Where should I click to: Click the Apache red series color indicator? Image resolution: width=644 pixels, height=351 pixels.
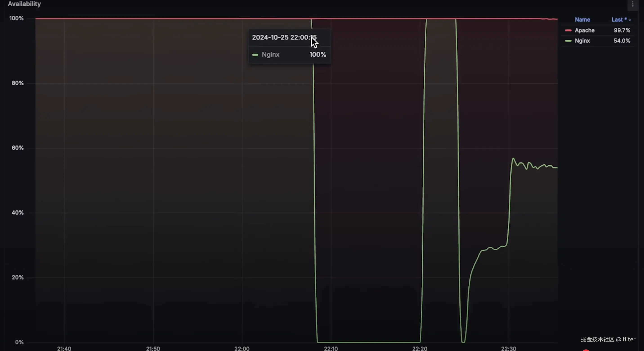[568, 31]
